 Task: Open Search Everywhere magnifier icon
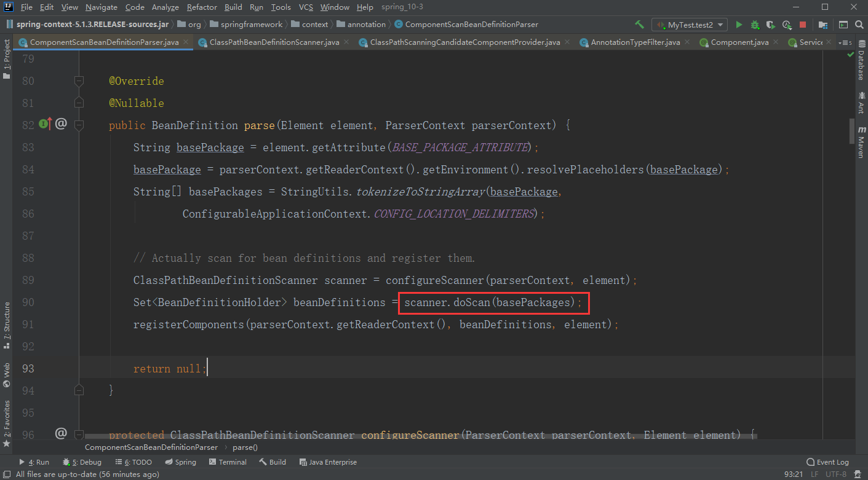[x=859, y=25]
